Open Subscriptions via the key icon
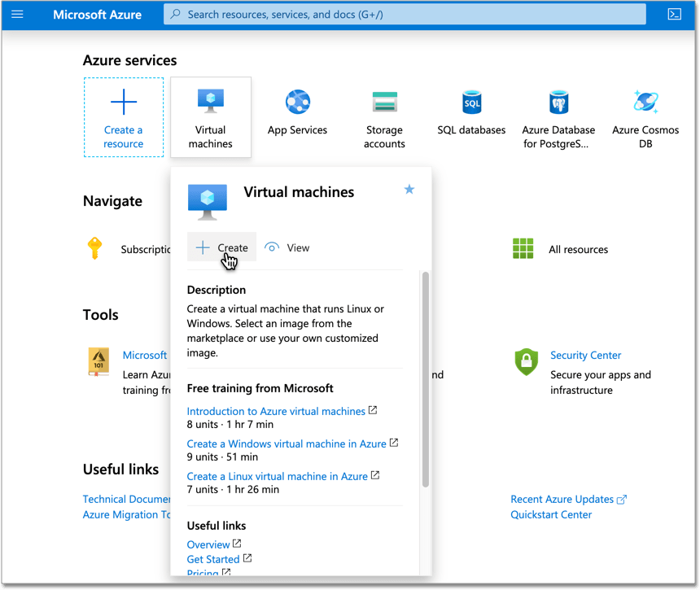The height and width of the screenshot is (590, 700). pos(95,249)
